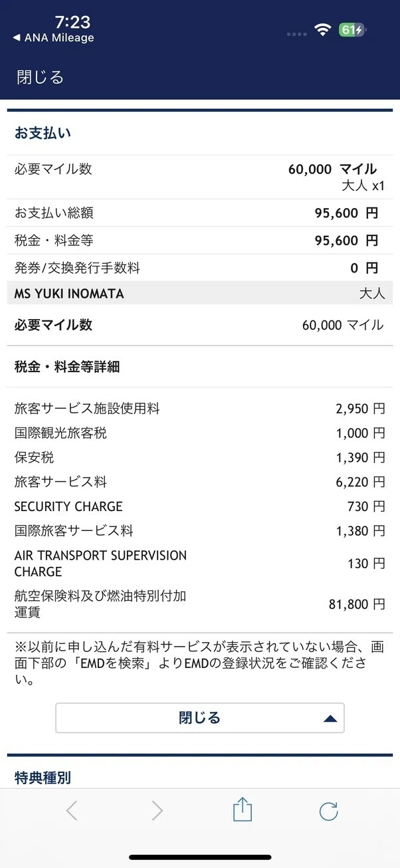Tap the collapse triangle arrow
Viewport: 400px width, 868px height.
point(330,718)
